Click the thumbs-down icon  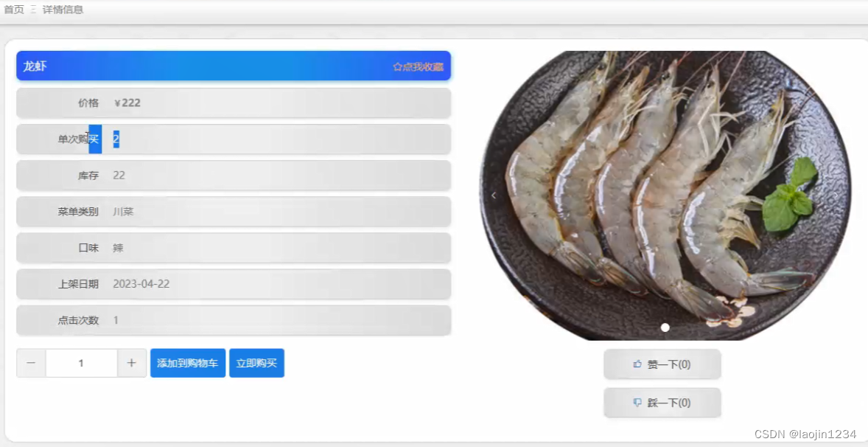(x=637, y=403)
